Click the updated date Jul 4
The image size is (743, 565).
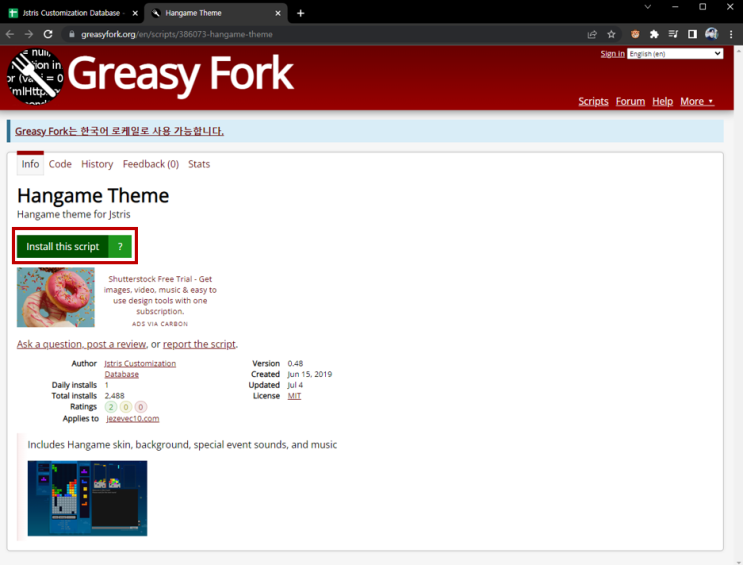point(295,385)
